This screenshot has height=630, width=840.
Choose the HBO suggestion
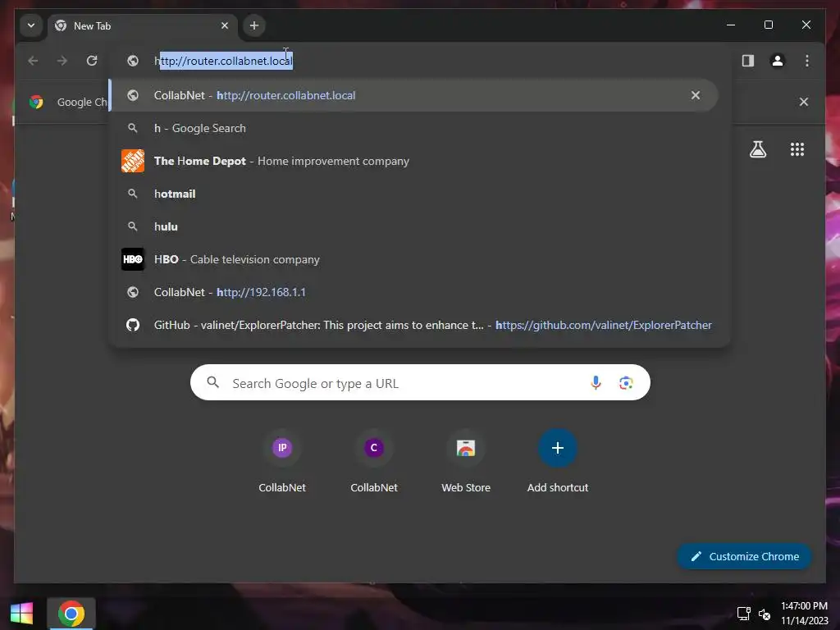tap(413, 259)
